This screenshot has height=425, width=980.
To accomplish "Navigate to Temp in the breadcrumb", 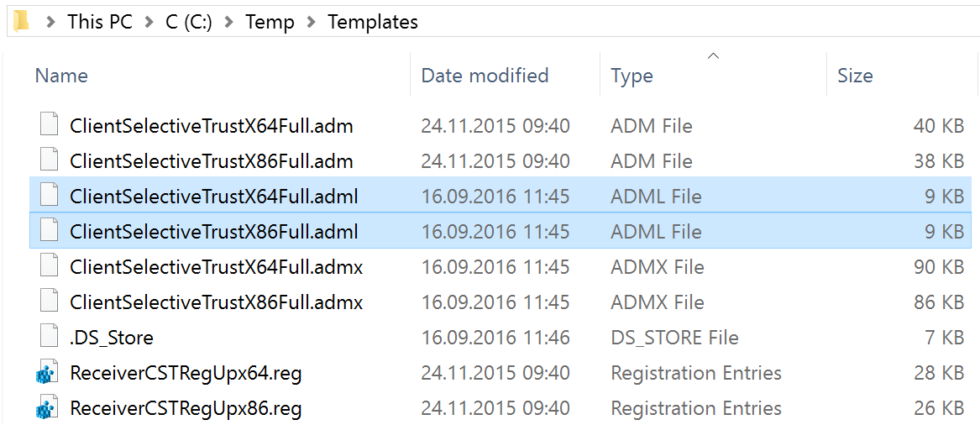I will [270, 23].
